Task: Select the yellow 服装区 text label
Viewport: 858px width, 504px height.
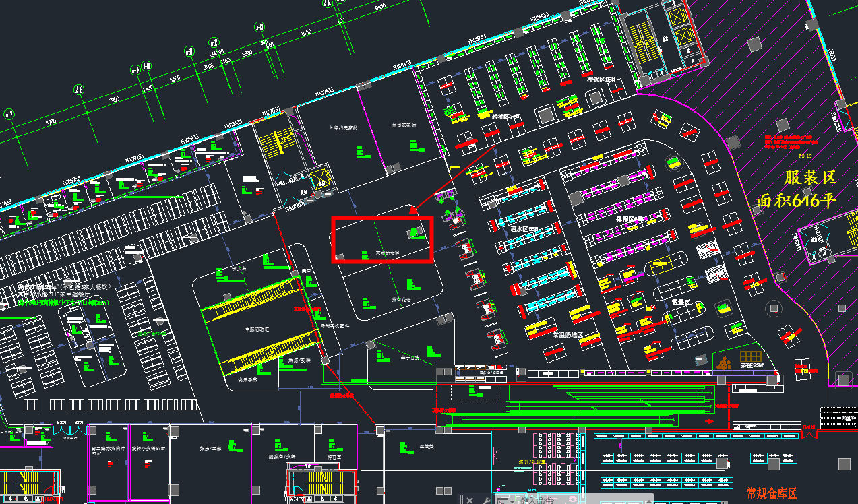Action: (810, 178)
